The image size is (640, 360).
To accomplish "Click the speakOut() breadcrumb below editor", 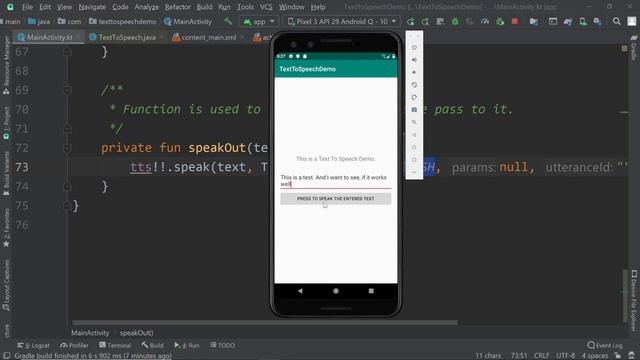I will coord(136,333).
